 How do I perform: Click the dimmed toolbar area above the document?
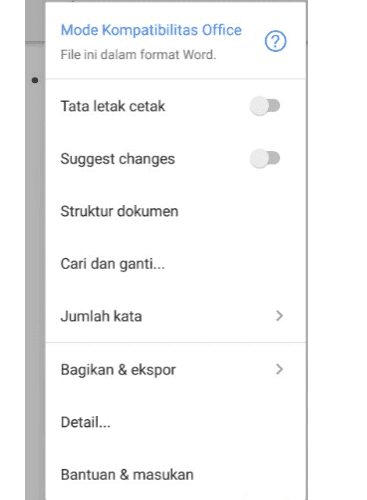35,21
